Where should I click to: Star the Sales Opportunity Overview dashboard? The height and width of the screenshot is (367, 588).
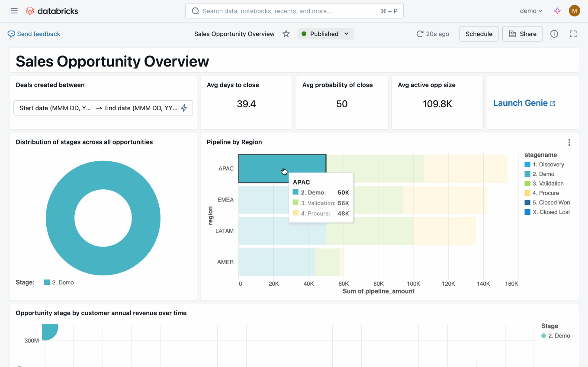coord(286,34)
